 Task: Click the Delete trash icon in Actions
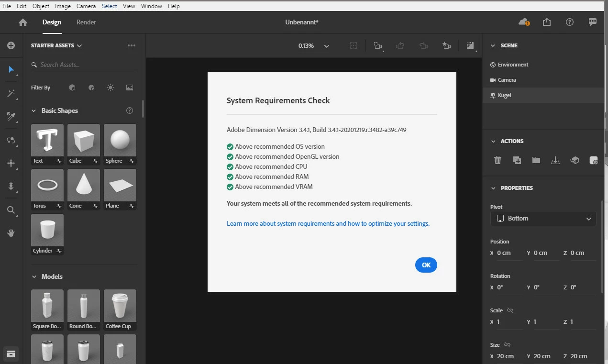click(x=497, y=160)
